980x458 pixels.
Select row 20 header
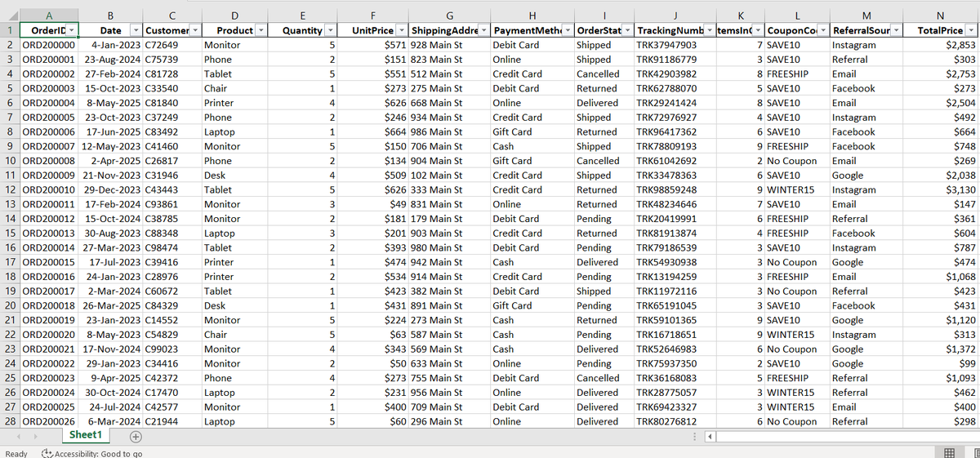point(10,305)
